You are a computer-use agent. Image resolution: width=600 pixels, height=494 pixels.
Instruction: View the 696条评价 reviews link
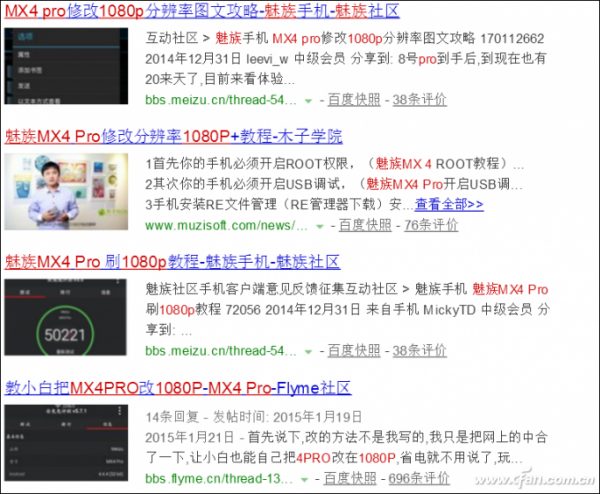pos(419,478)
